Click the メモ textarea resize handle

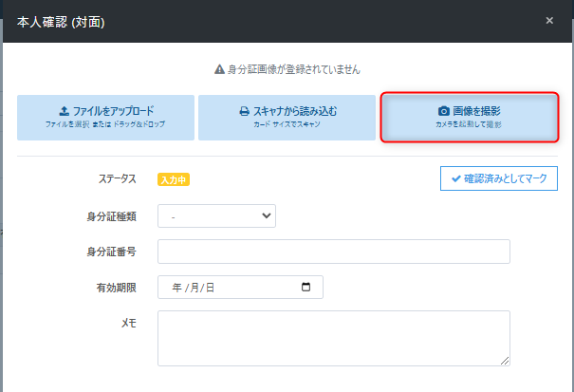(x=505, y=360)
